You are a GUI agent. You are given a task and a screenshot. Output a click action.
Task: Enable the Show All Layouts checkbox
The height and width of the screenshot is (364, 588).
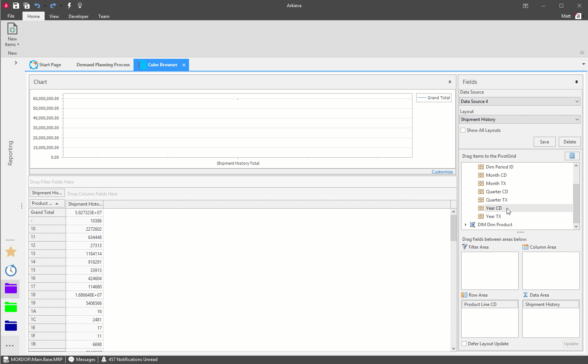coord(463,130)
